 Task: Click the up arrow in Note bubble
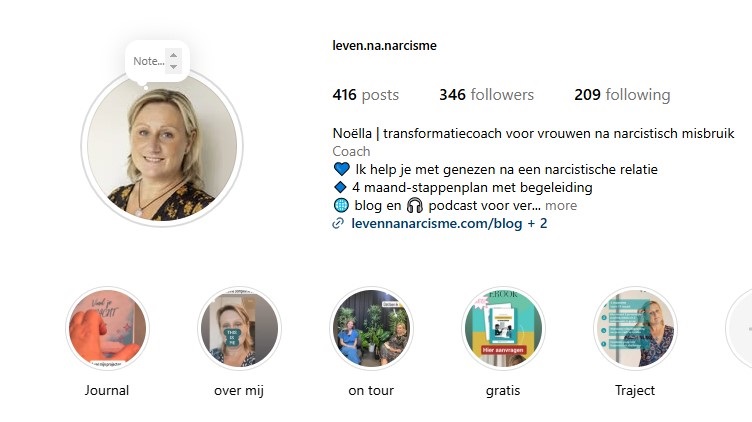click(x=174, y=55)
